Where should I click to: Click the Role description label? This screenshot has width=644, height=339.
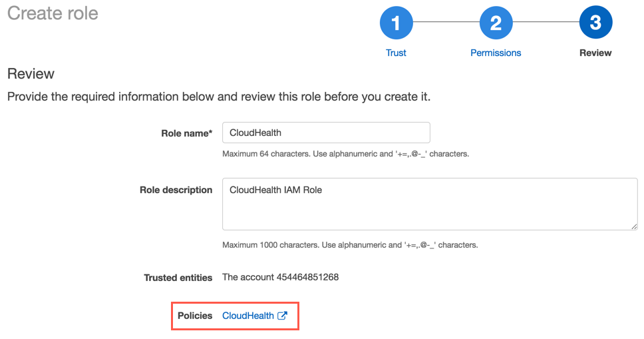176,190
